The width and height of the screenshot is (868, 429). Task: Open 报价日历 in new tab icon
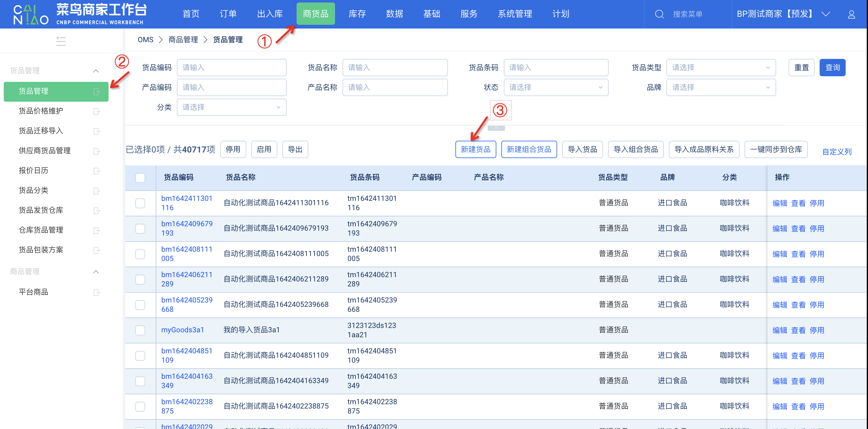click(96, 171)
